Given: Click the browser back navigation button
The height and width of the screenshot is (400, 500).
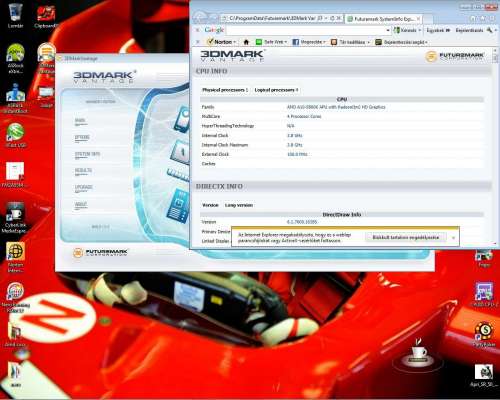Looking at the screenshot, I should coord(200,17).
